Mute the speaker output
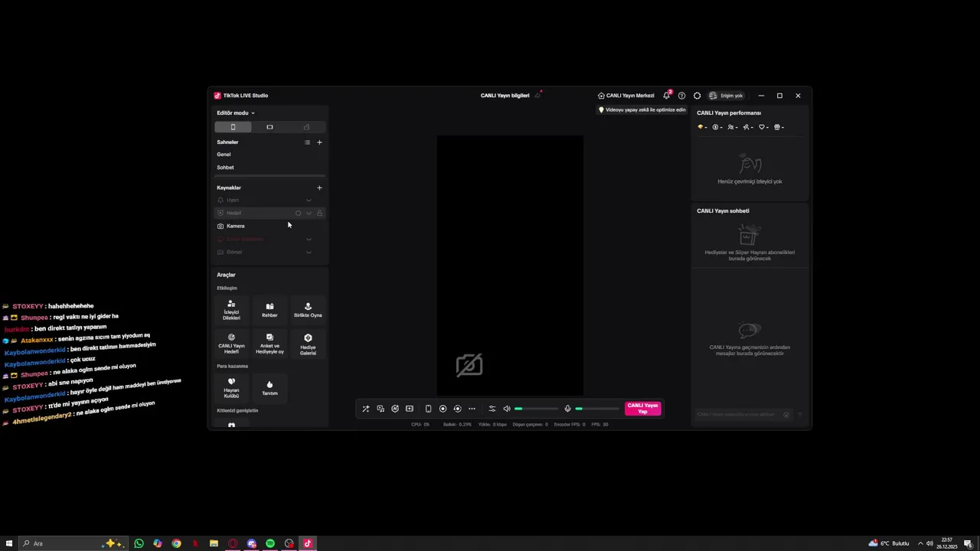 [x=506, y=409]
